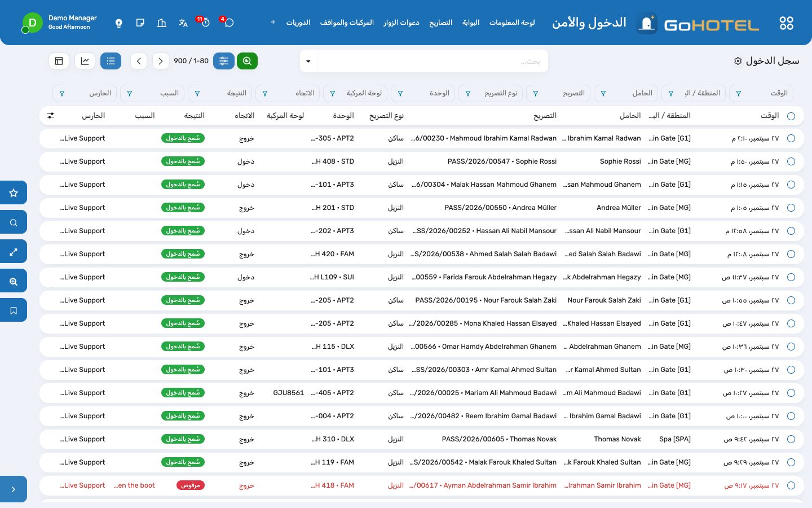The width and height of the screenshot is (812, 508).
Task: Toggle the select-all circle in the header row
Action: coord(791,116)
